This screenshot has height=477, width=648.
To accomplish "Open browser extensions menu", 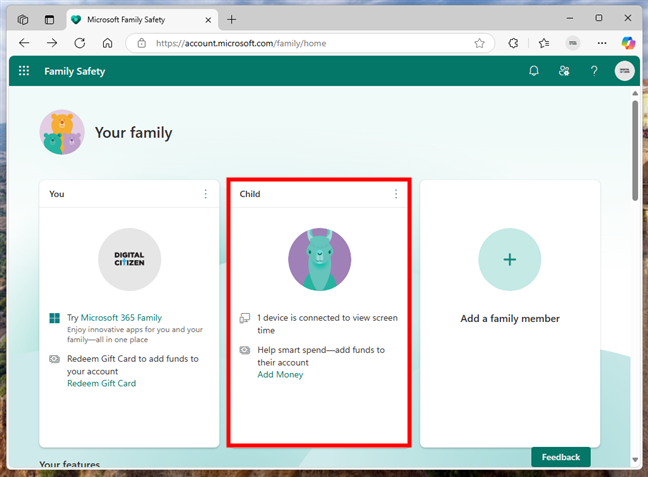I will click(x=513, y=43).
